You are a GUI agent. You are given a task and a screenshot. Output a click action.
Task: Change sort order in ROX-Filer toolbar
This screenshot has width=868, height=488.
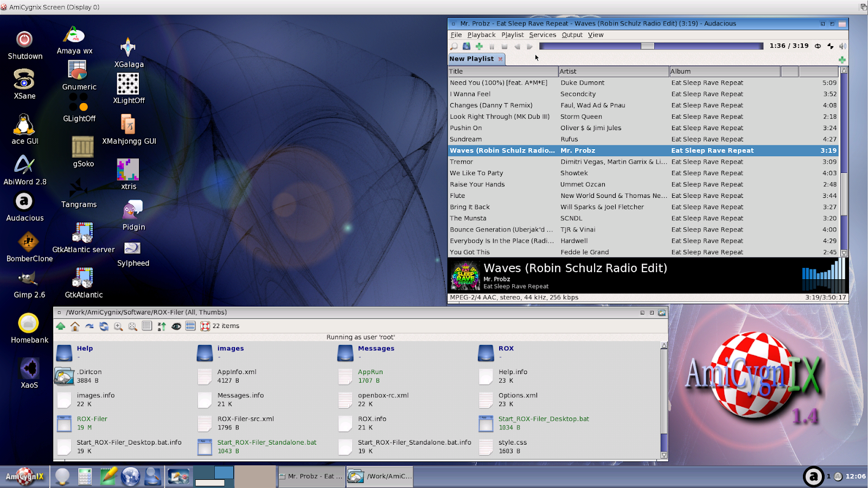click(162, 326)
